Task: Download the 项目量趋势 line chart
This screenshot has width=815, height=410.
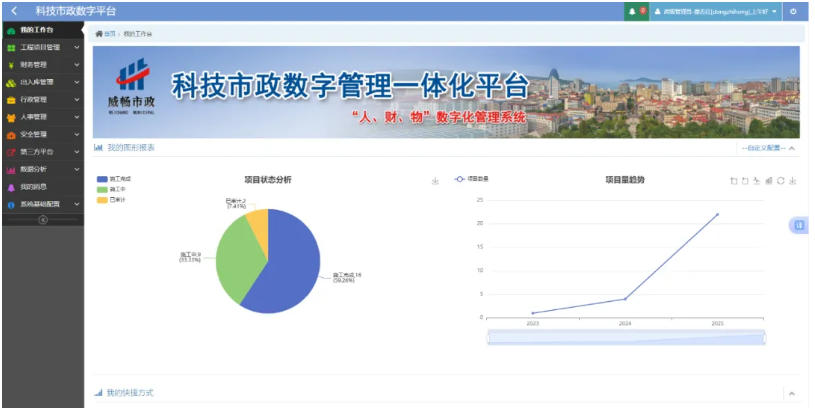Action: 792,181
